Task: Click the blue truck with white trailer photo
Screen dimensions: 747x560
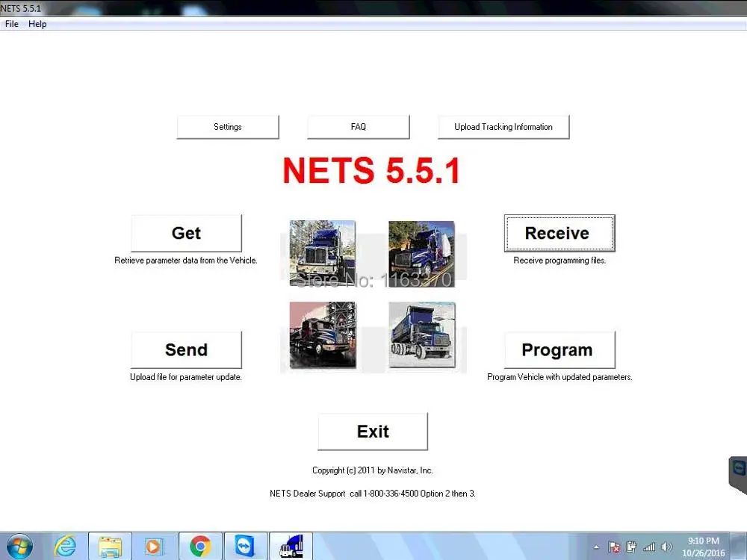Action: (x=421, y=254)
